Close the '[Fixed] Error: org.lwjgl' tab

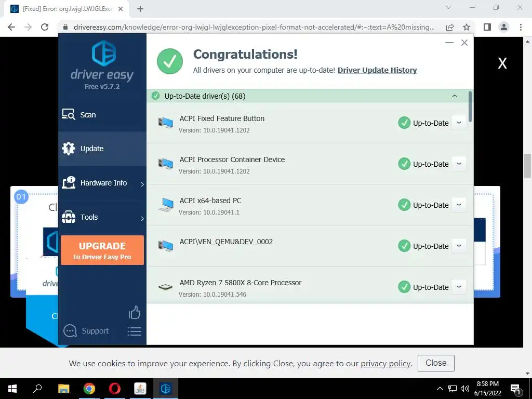[x=121, y=9]
